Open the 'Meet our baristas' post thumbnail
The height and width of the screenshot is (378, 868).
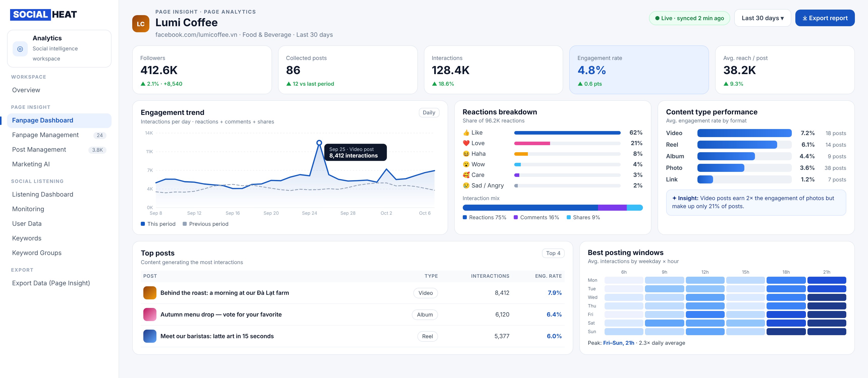click(150, 336)
